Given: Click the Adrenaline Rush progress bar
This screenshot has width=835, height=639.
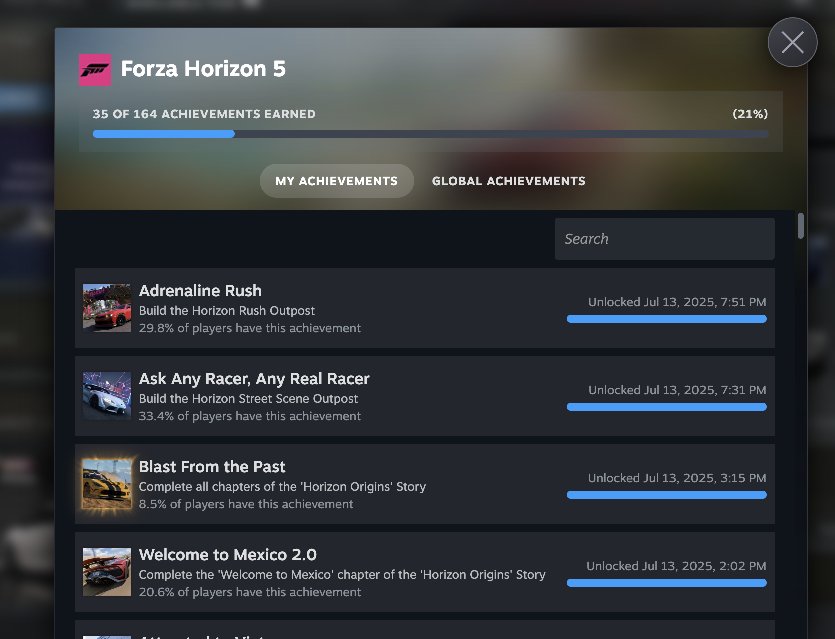Looking at the screenshot, I should (x=666, y=319).
